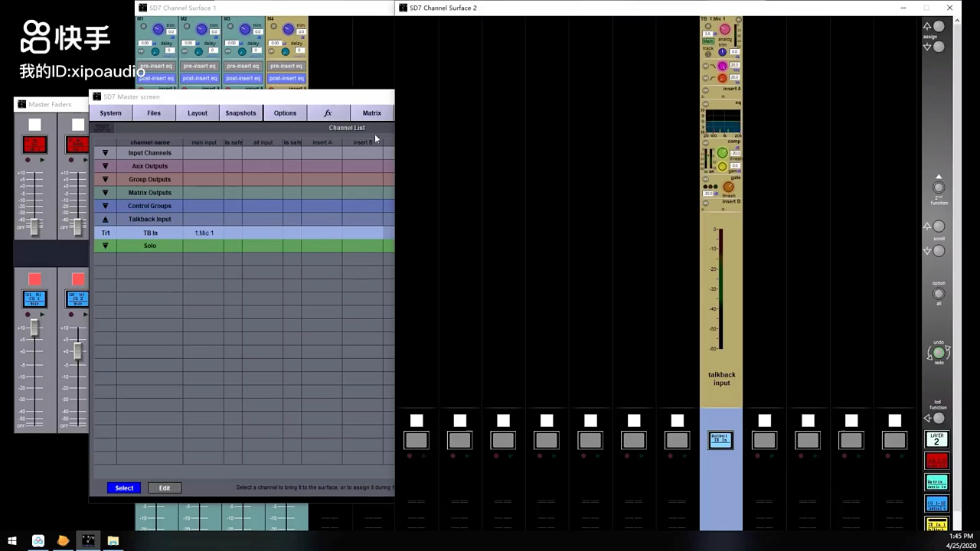
Task: Click assign up arrow button in Channel Surface 2
Action: coord(939,26)
